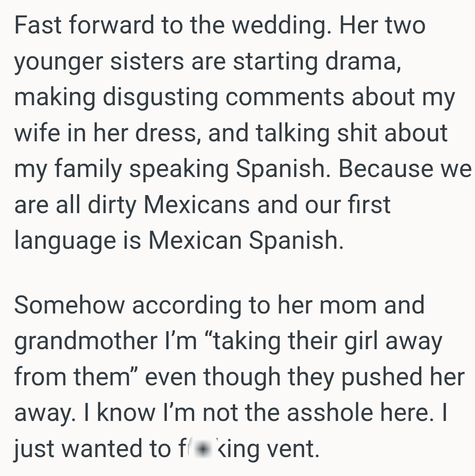The width and height of the screenshot is (475, 476).
Task: Click the word "dress"
Action: tap(166, 133)
